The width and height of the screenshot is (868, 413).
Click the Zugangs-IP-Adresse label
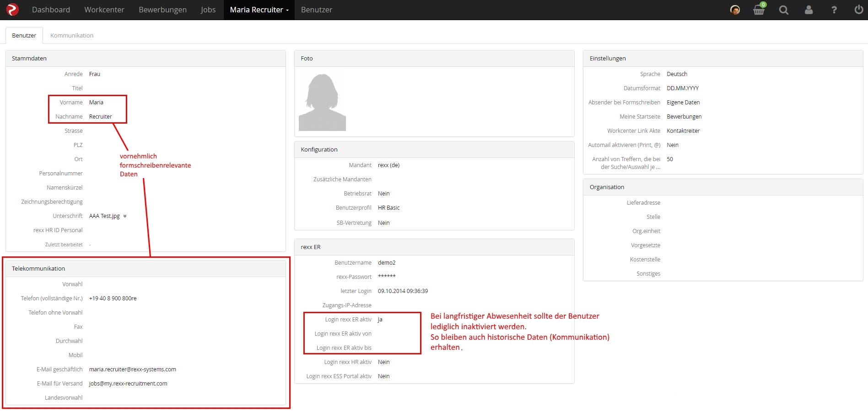point(347,305)
